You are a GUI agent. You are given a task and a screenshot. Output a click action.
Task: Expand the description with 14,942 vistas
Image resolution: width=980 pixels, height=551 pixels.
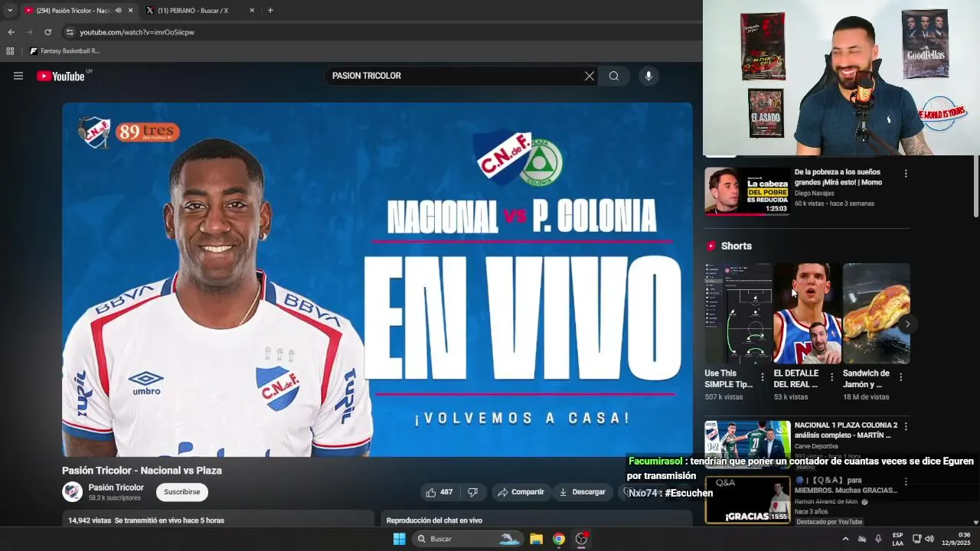218,520
